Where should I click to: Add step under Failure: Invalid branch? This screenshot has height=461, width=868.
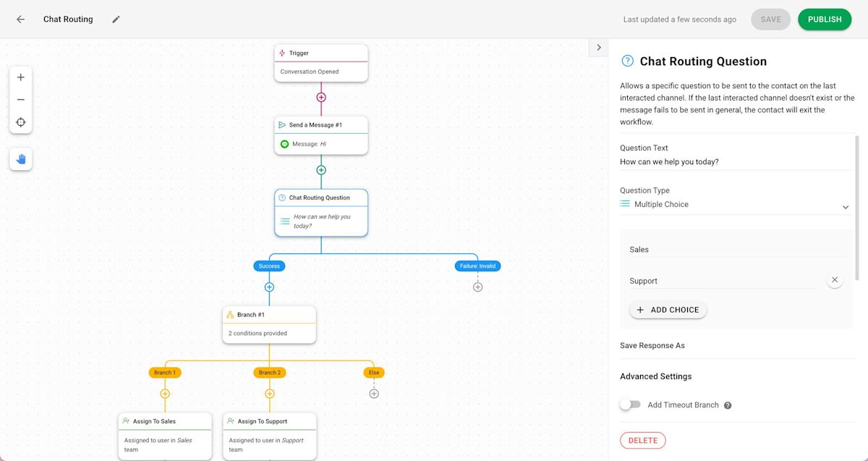477,287
